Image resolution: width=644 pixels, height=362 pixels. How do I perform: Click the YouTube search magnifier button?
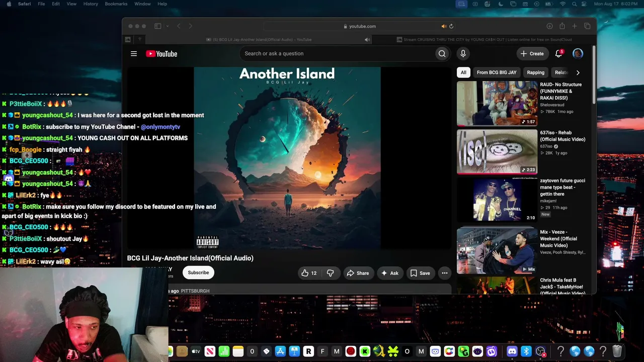(442, 54)
